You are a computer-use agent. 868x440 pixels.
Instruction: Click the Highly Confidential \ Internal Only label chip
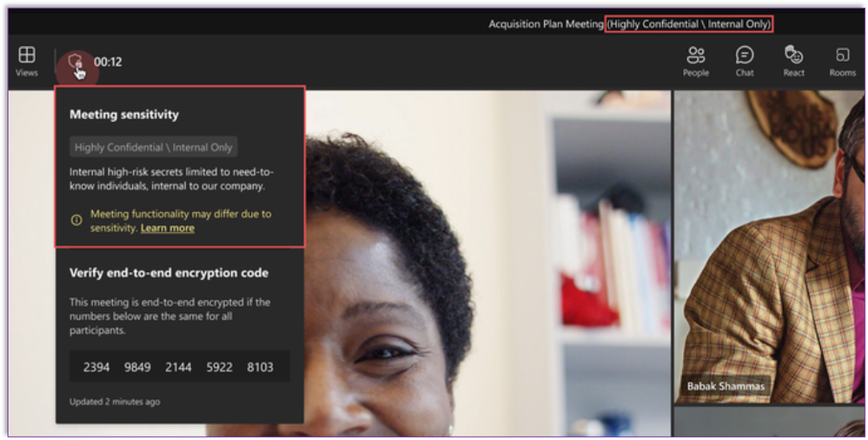click(x=153, y=148)
